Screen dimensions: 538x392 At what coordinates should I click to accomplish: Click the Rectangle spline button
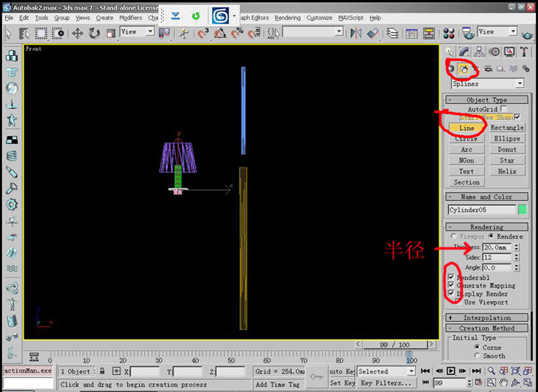coord(507,128)
